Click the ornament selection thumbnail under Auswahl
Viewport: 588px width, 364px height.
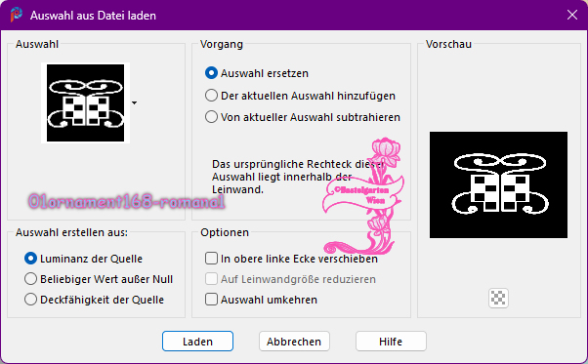point(86,102)
